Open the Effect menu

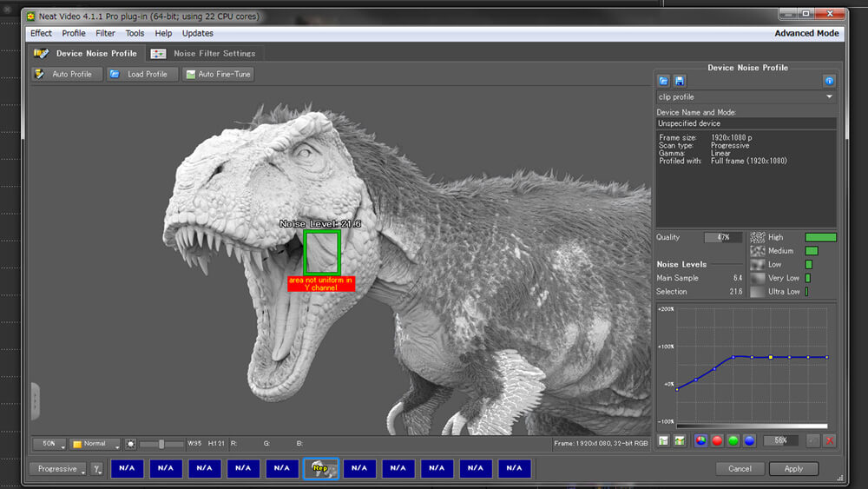[x=41, y=33]
